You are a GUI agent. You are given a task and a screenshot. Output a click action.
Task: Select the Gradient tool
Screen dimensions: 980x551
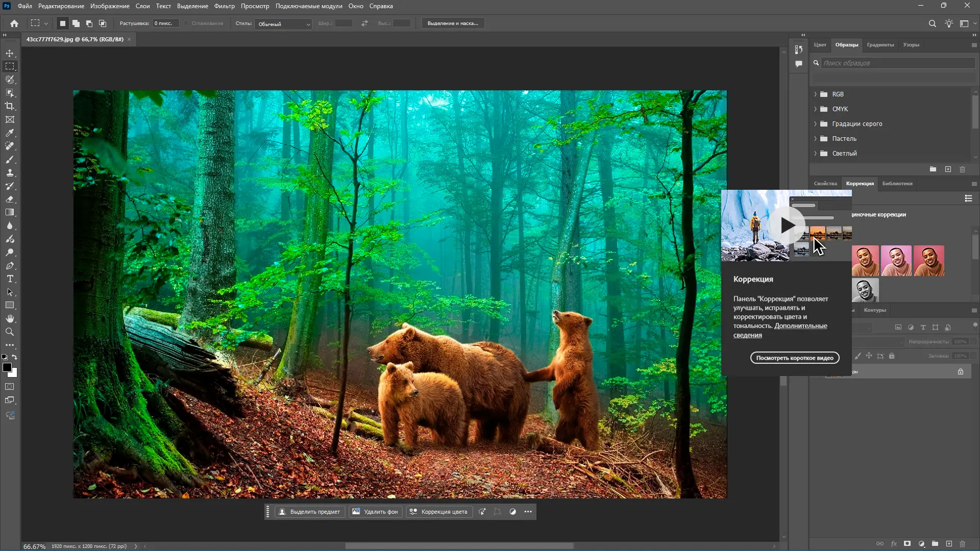click(10, 212)
